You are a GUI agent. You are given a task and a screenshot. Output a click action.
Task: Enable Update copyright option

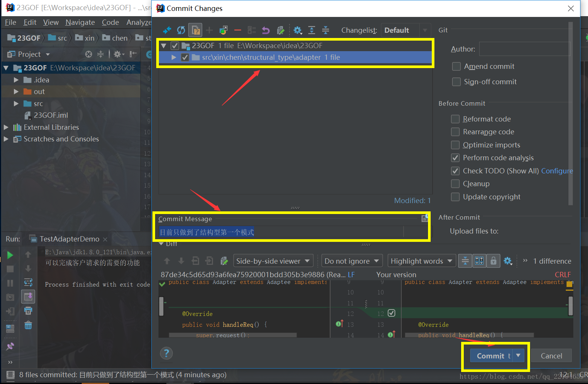[455, 197]
